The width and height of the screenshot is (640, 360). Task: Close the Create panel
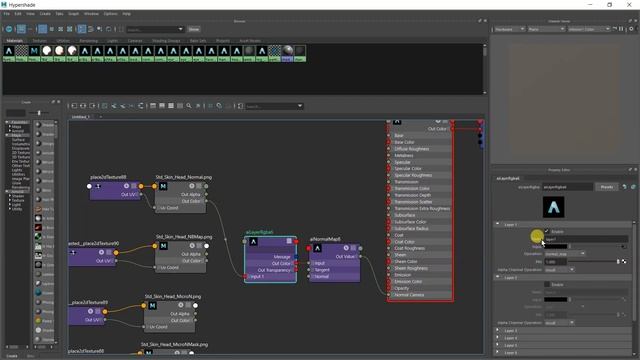58,102
